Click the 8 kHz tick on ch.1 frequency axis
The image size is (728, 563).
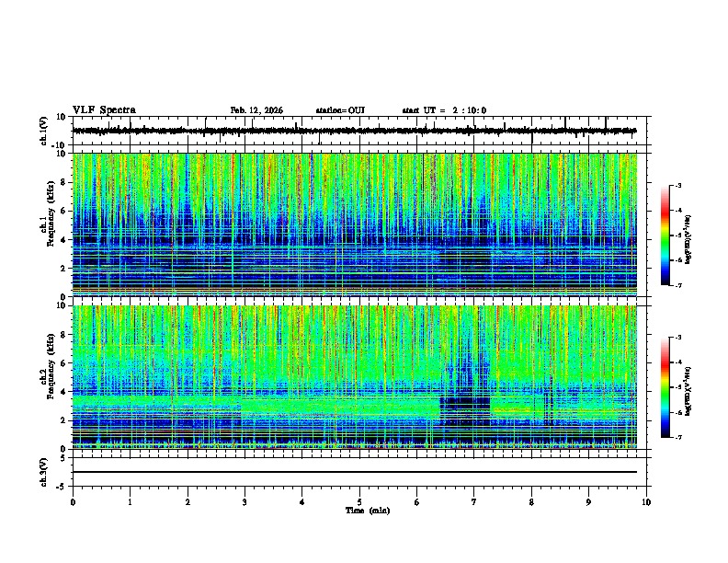click(64, 182)
